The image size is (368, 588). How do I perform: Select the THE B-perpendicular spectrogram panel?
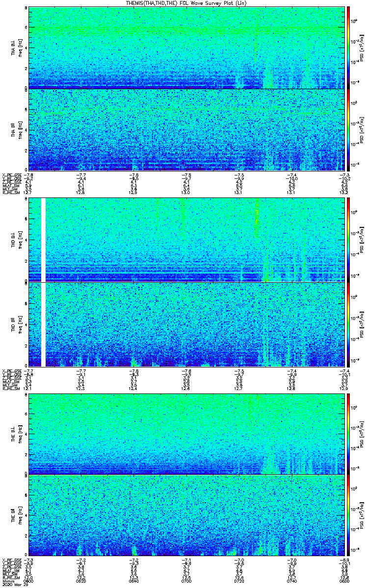[185, 433]
